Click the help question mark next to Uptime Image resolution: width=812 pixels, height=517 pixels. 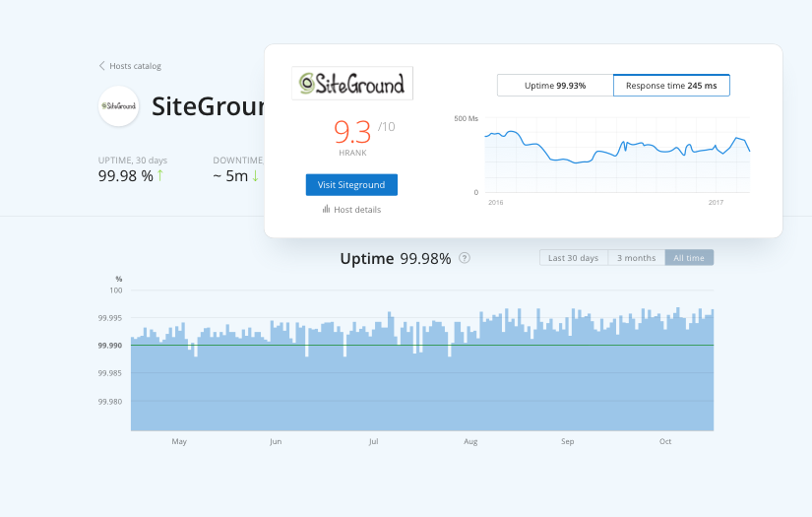tap(465, 258)
